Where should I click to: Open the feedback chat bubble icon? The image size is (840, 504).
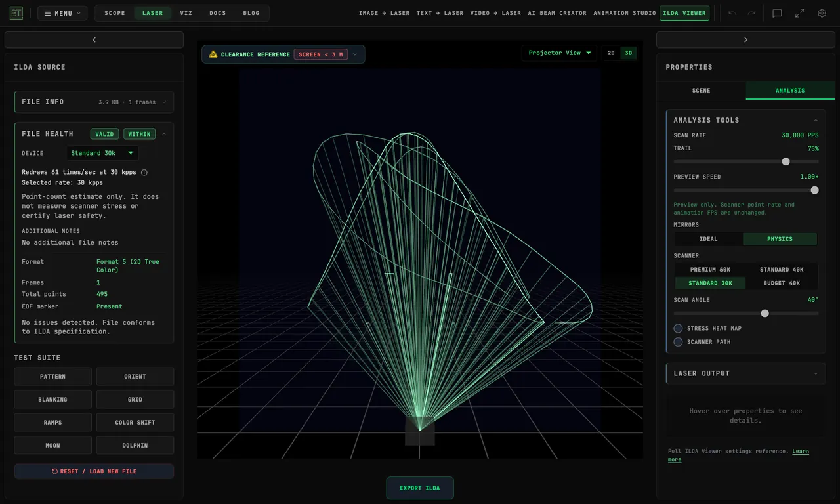777,13
